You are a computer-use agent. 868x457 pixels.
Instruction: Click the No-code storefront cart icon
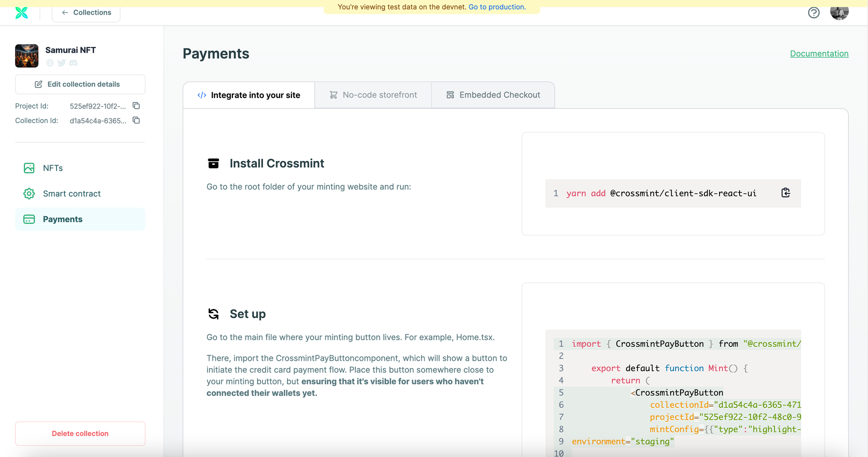coord(333,95)
